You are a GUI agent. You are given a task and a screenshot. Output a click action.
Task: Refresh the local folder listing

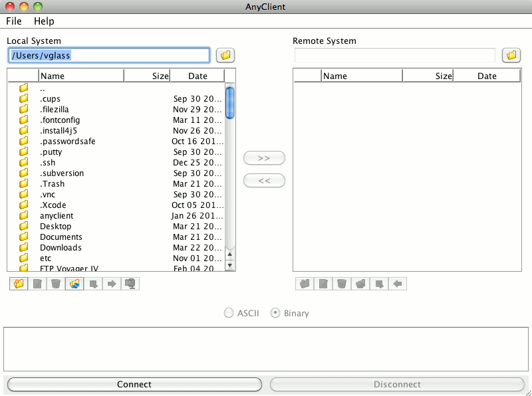pos(74,284)
